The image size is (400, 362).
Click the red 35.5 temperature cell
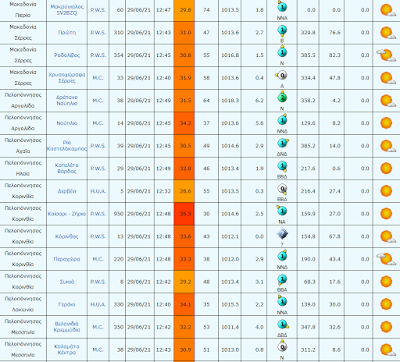coord(184,214)
